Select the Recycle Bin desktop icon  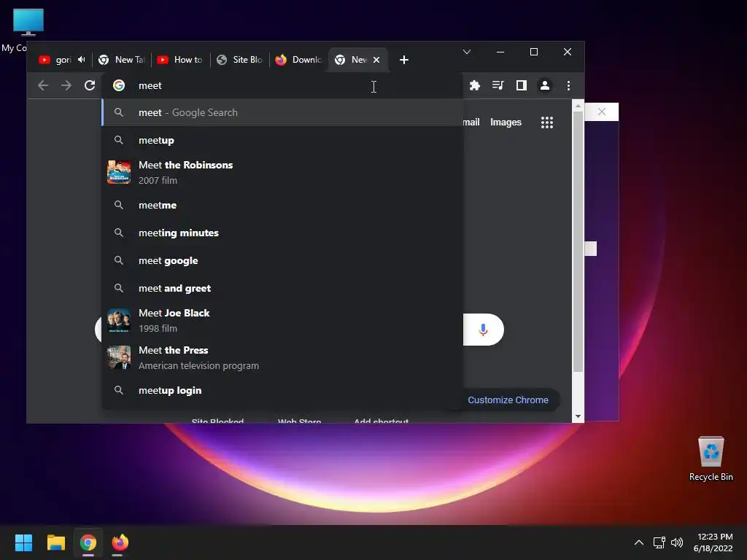(x=711, y=459)
